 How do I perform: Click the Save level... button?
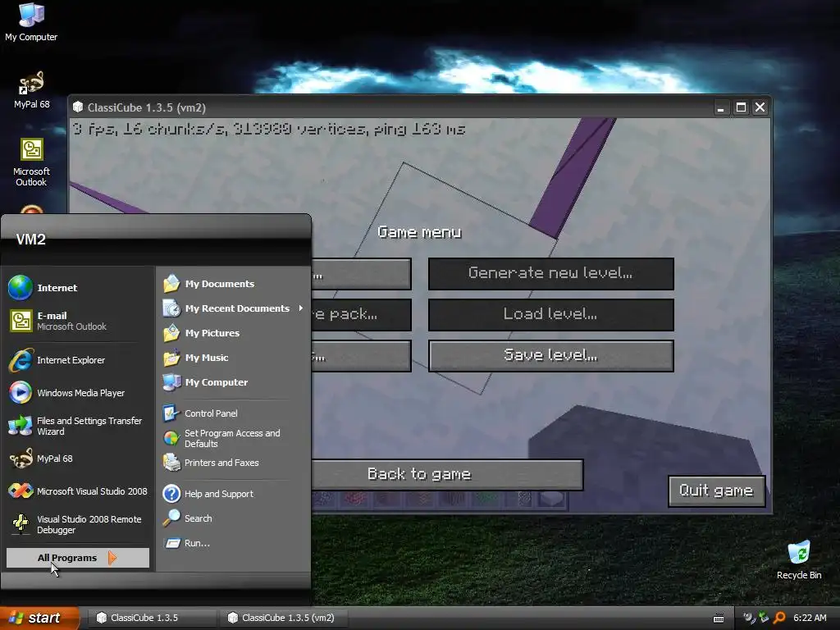550,356
